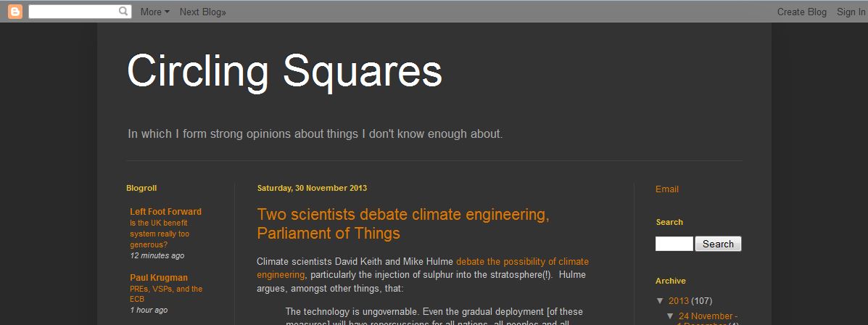Click Sign In in the navbar
868x325 pixels.
[x=851, y=12]
